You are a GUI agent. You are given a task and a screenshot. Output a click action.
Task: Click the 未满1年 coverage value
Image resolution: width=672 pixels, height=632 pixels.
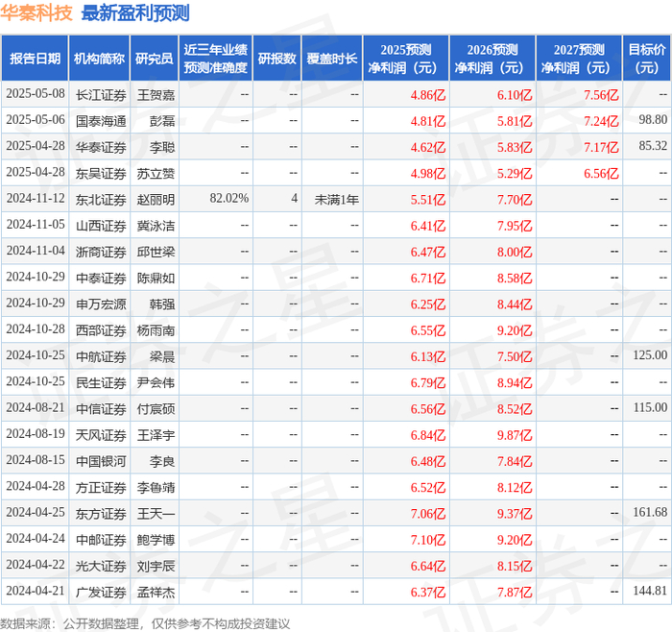coord(336,200)
